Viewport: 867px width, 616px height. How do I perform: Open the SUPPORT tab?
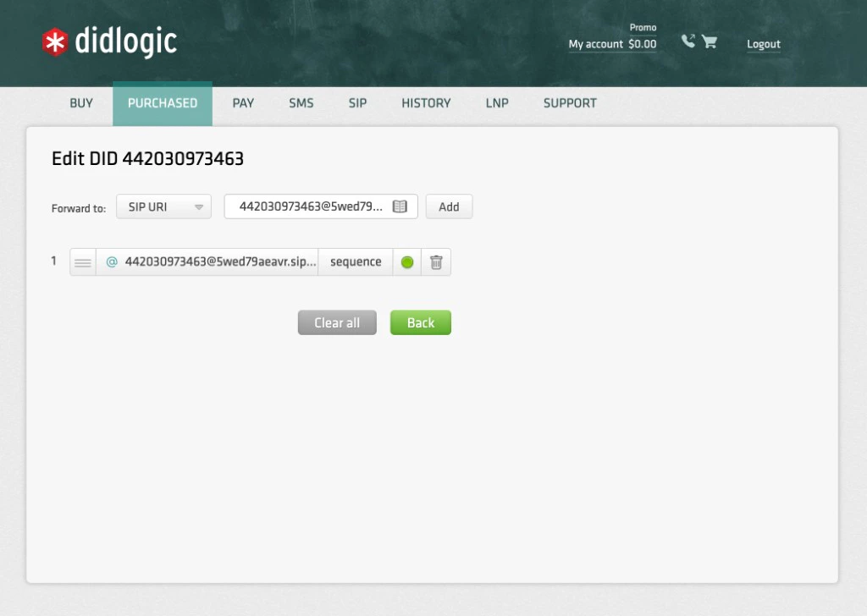point(569,103)
